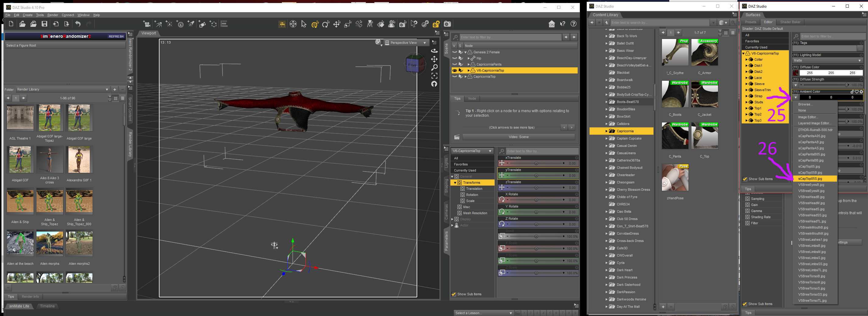Show the CapricorniaPants node via eye icon
868x316 pixels.
pos(455,64)
